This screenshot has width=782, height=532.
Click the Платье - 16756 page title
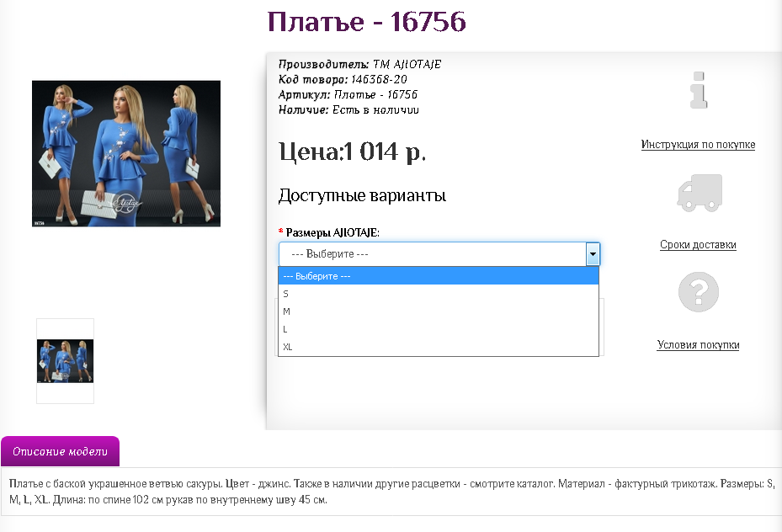tap(366, 22)
